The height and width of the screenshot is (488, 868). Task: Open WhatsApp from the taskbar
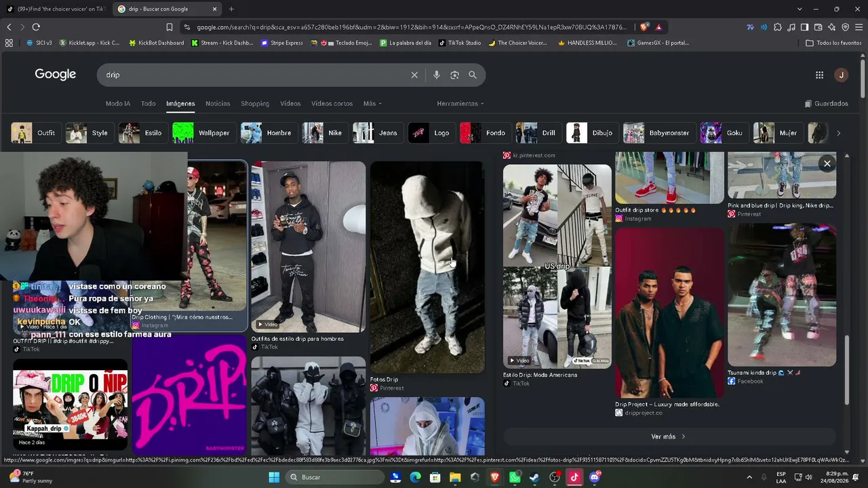(515, 477)
